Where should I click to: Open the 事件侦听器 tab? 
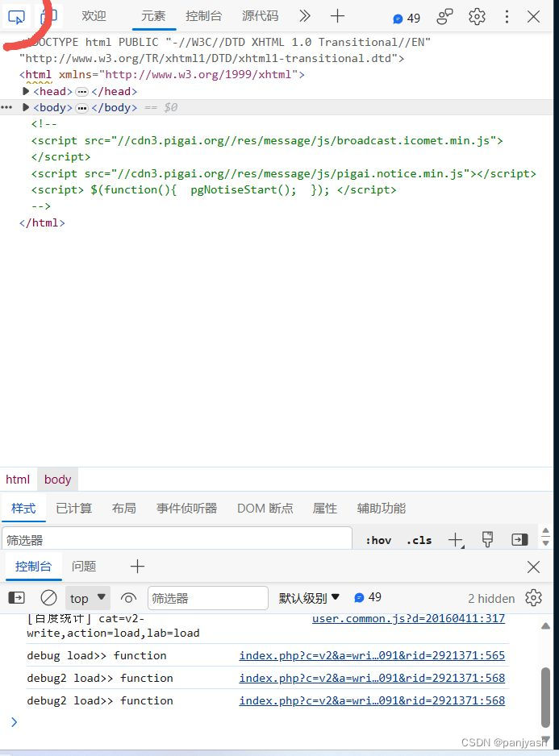point(187,509)
